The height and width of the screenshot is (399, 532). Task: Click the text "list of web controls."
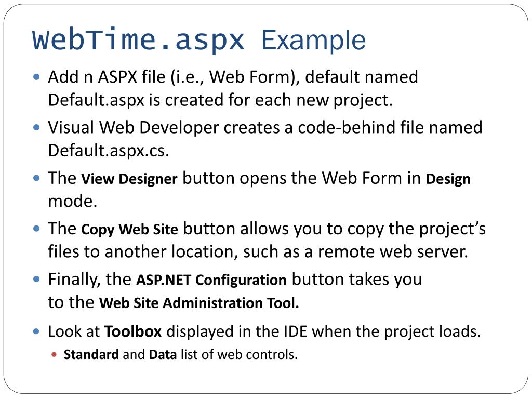click(239, 354)
